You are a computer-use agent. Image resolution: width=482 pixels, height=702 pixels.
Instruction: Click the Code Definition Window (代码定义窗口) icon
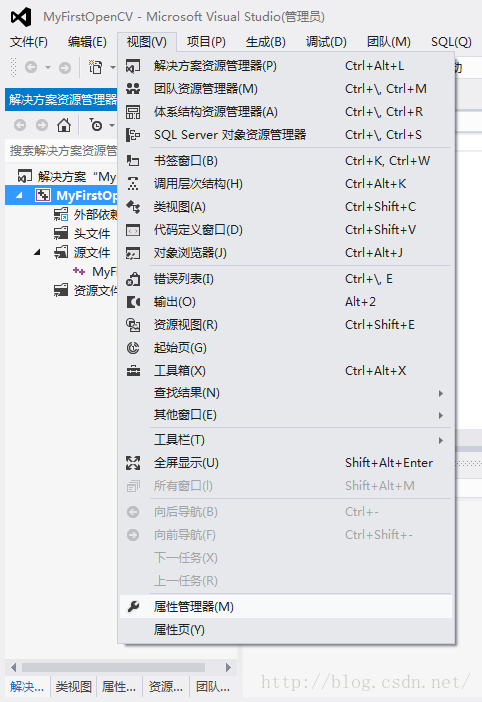[x=133, y=230]
